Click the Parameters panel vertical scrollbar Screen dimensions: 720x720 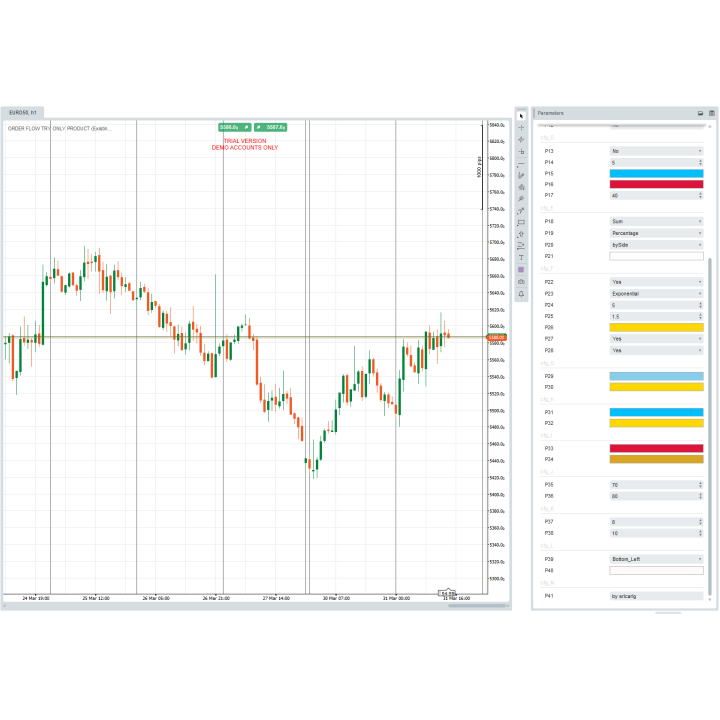click(x=710, y=427)
